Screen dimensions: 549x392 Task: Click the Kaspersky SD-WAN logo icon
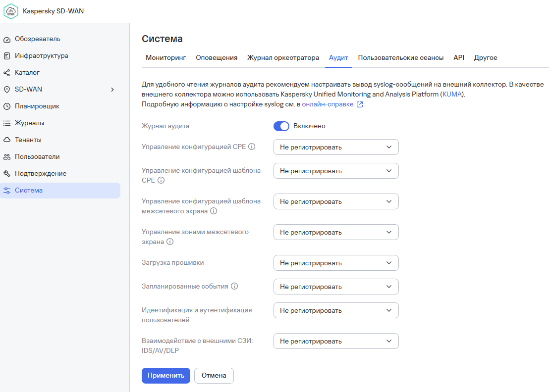coord(11,11)
